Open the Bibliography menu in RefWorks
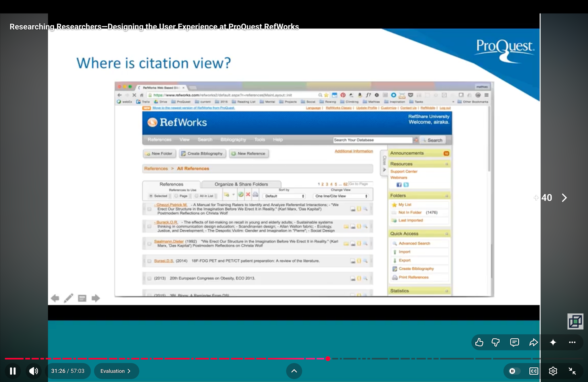 click(x=233, y=139)
